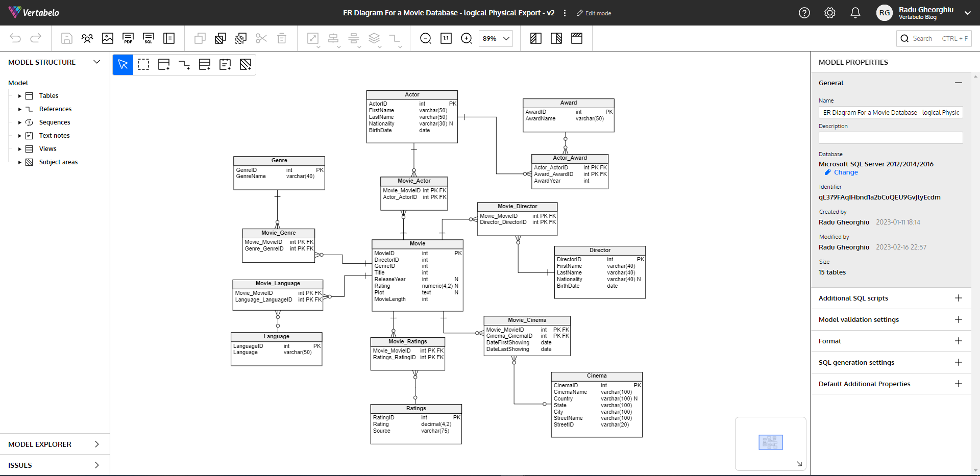Screen dimensions: 980x476
Task: Click the redo arrow icon
Action: point(36,38)
